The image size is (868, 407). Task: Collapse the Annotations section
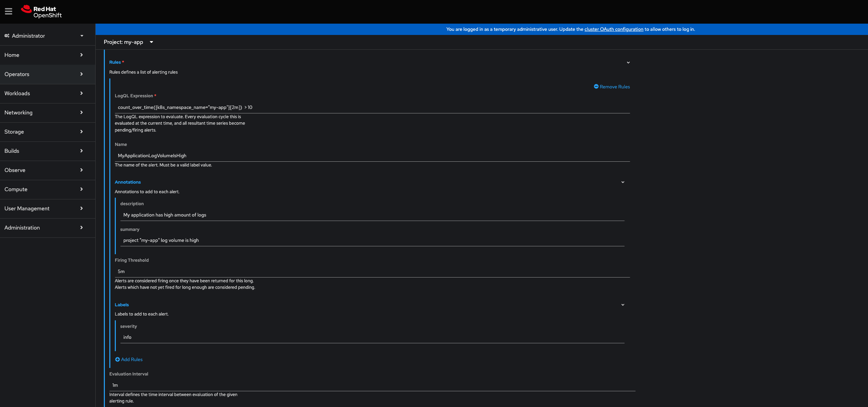point(623,182)
